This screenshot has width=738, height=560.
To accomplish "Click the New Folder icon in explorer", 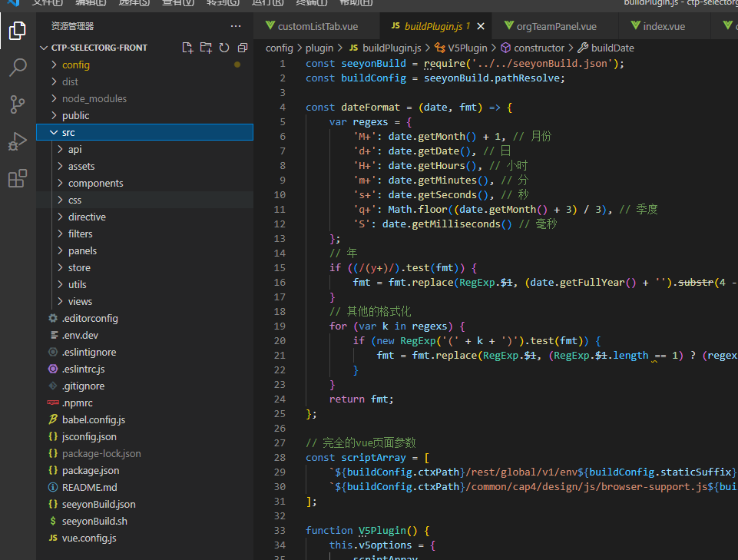I will [x=206, y=48].
